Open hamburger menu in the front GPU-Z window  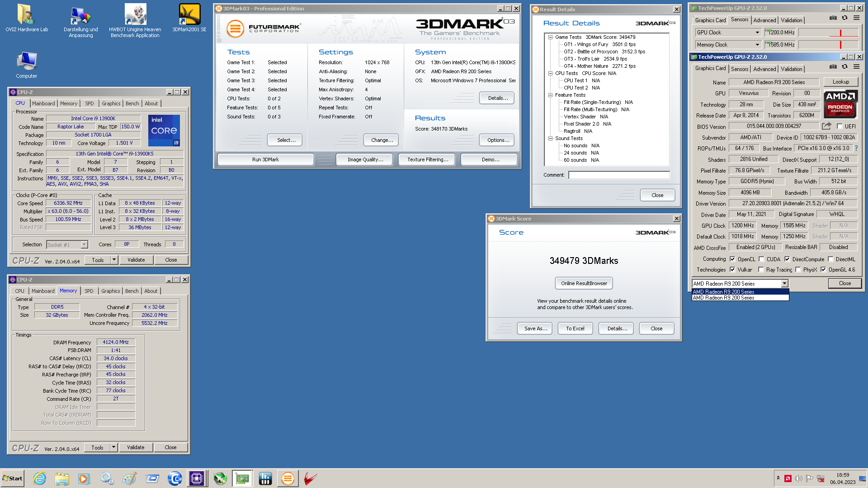click(856, 67)
